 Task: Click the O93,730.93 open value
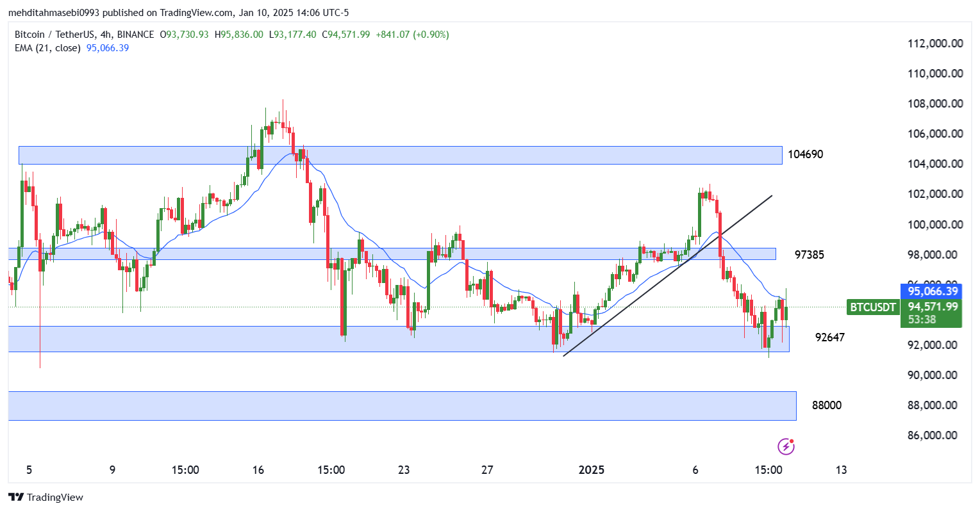click(185, 35)
